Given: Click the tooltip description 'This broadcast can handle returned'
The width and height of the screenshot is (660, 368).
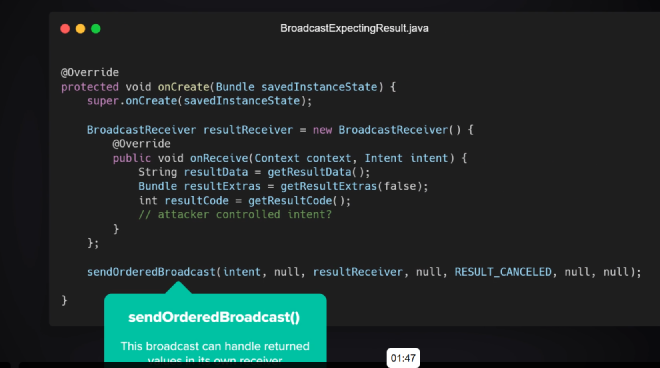Looking at the screenshot, I should tap(215, 346).
